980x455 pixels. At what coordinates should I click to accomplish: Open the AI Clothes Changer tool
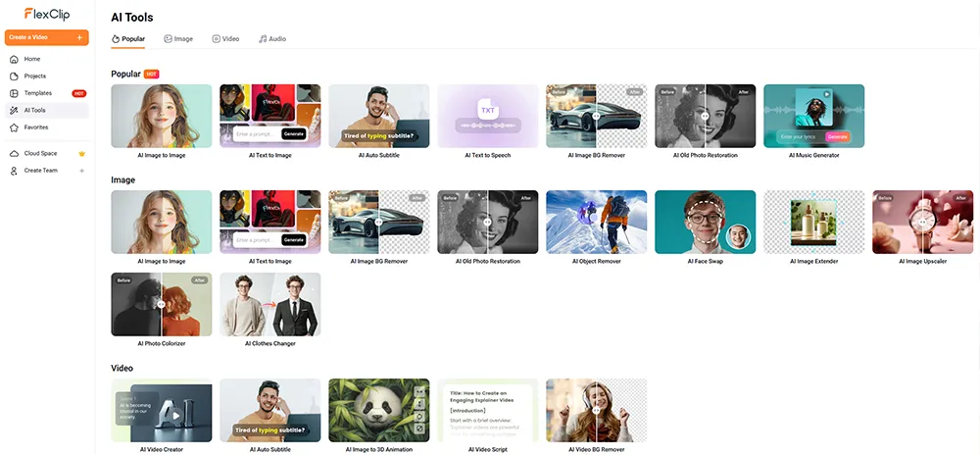click(269, 305)
